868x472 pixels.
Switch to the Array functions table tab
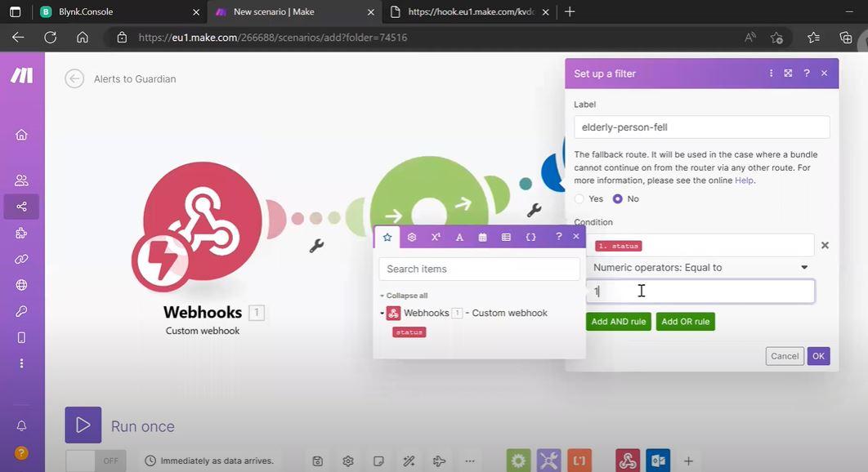pos(506,237)
